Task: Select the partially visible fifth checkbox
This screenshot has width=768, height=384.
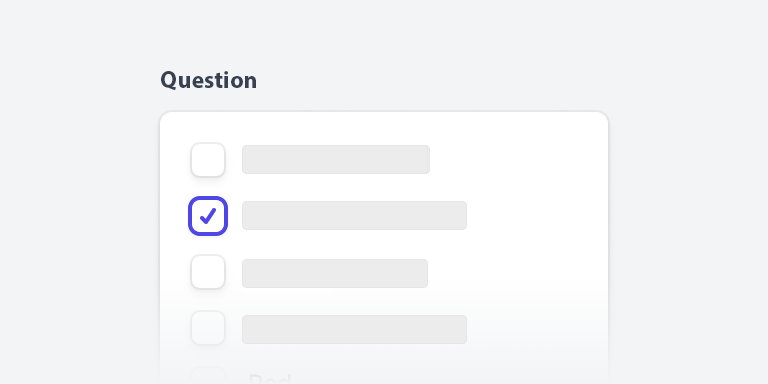Action: tap(208, 375)
